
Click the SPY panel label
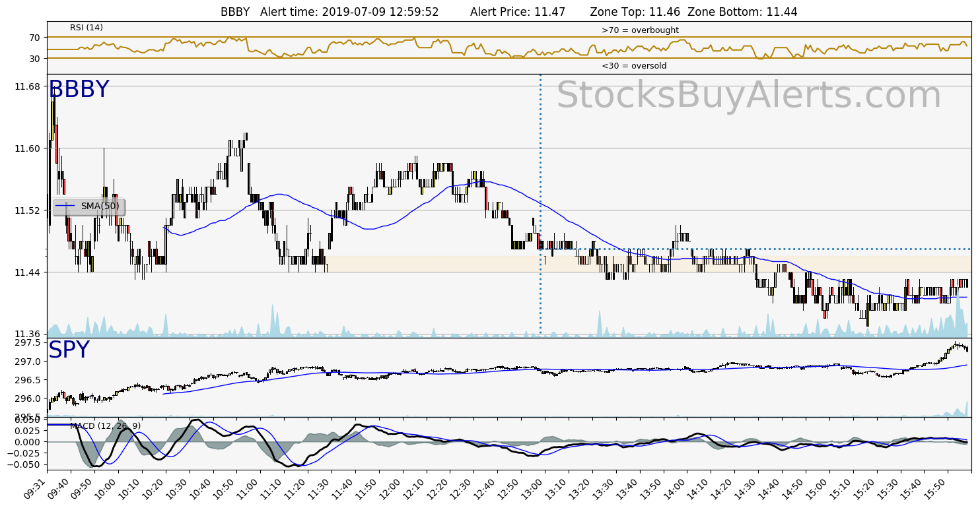tap(69, 350)
